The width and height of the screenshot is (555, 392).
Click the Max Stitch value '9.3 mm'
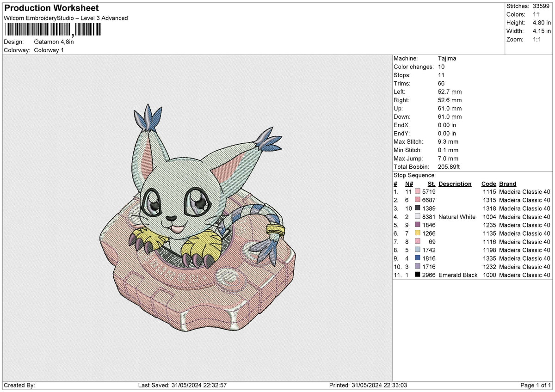[448, 142]
